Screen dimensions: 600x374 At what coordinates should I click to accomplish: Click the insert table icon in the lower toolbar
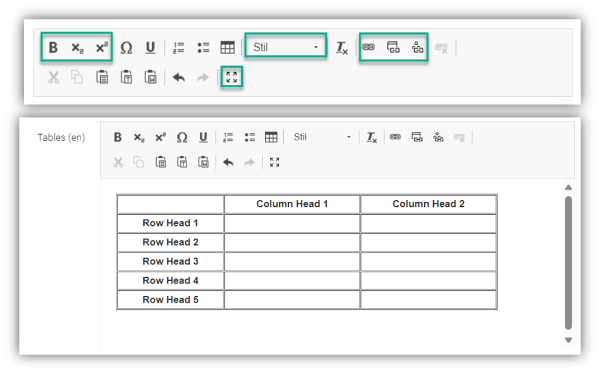(x=271, y=137)
